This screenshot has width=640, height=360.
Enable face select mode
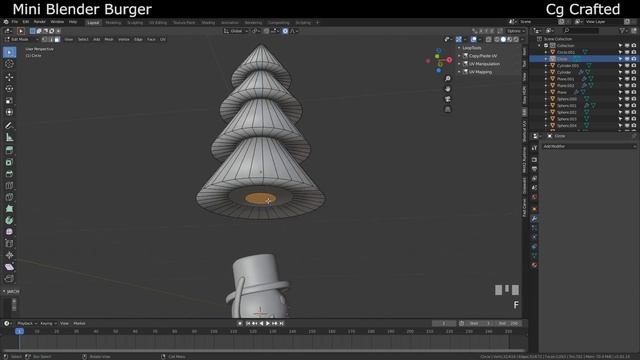pyautogui.click(x=57, y=39)
